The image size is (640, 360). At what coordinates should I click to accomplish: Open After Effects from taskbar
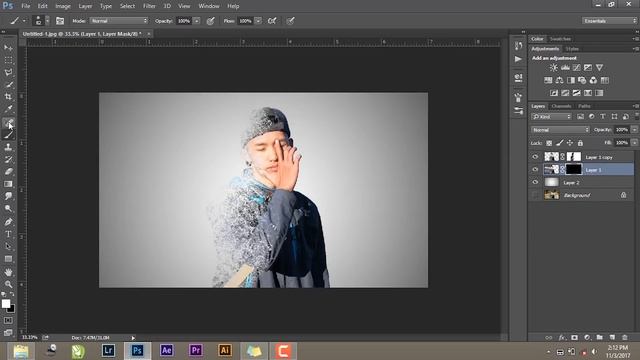[167, 351]
